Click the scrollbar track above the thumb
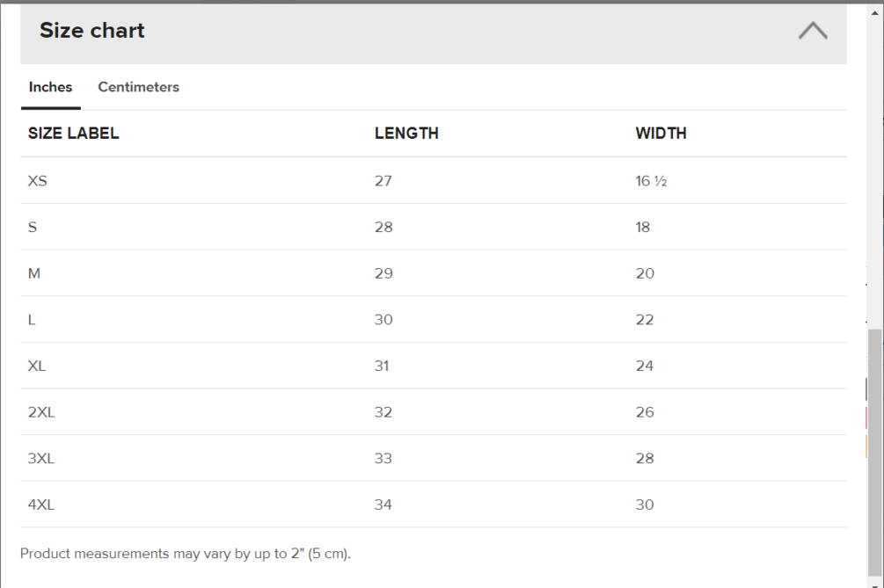Viewport: 884px width, 588px height. tap(874, 176)
